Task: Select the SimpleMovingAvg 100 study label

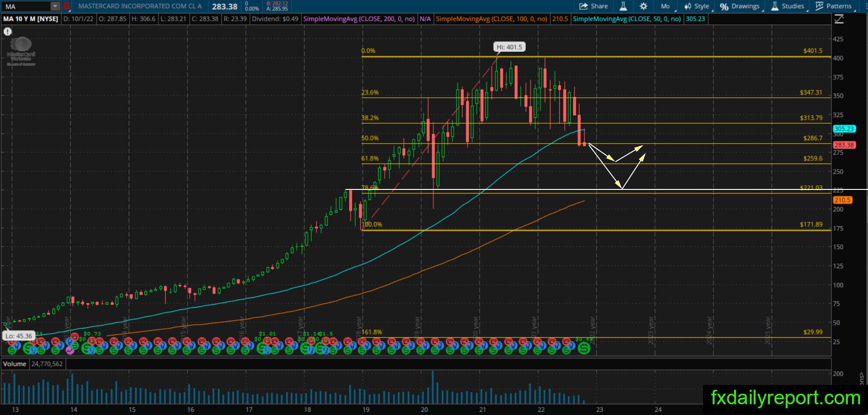Action: pos(491,19)
